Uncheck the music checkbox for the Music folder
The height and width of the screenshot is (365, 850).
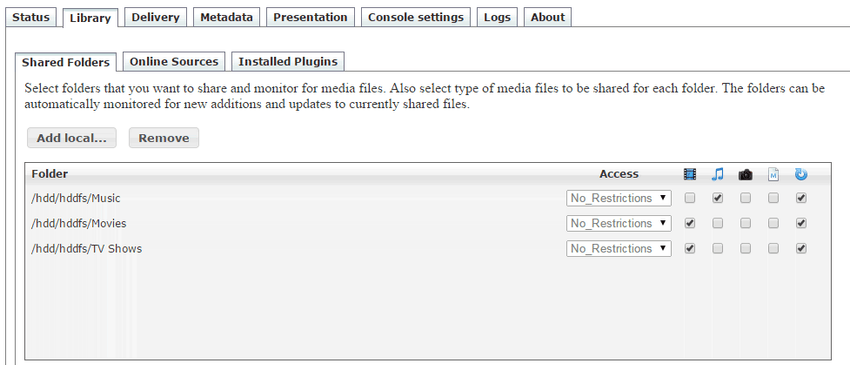pyautogui.click(x=718, y=198)
